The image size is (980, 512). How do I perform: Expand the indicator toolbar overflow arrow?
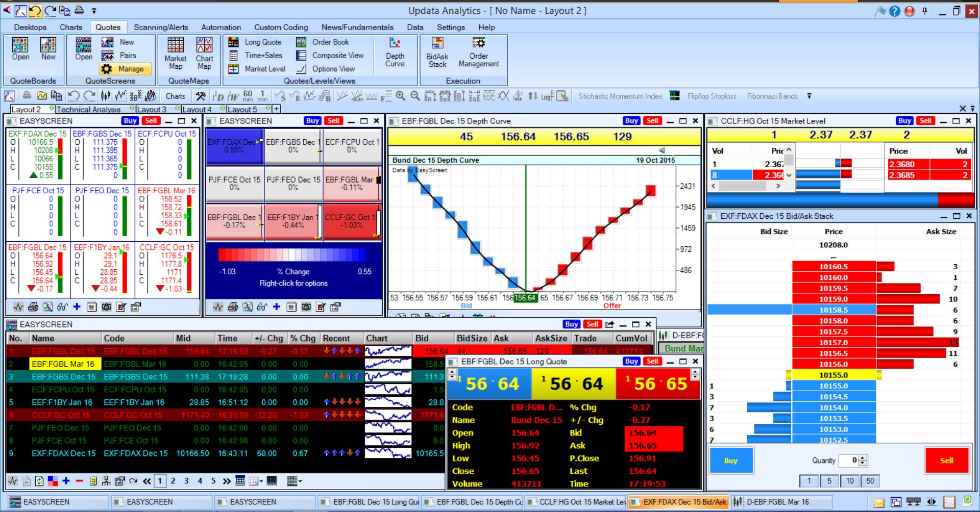(809, 96)
